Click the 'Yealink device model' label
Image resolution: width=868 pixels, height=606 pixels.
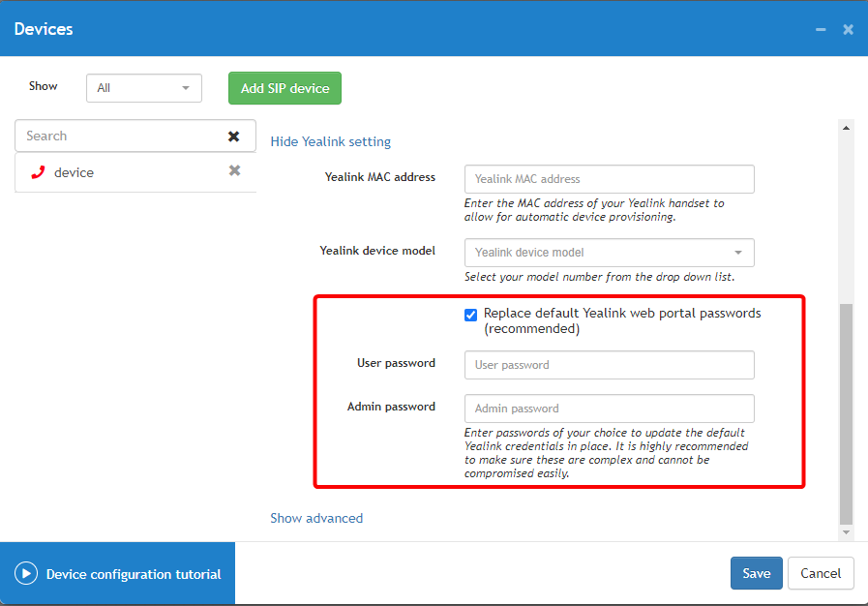377,251
